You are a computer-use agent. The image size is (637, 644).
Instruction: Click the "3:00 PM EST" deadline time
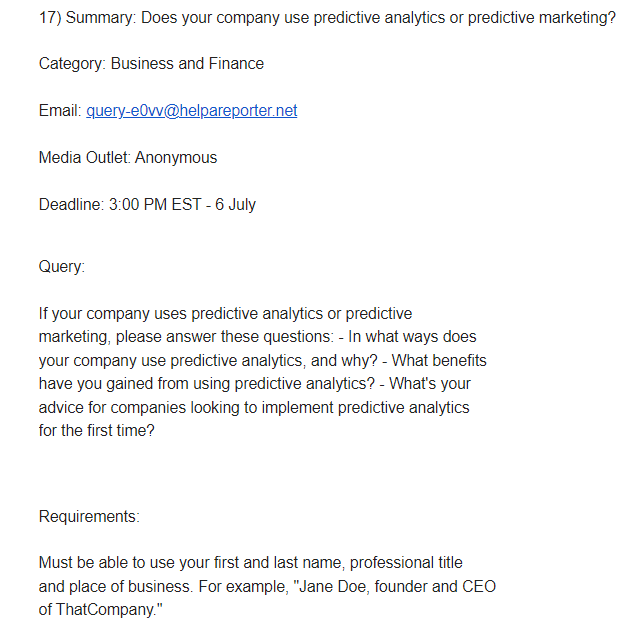click(x=152, y=205)
